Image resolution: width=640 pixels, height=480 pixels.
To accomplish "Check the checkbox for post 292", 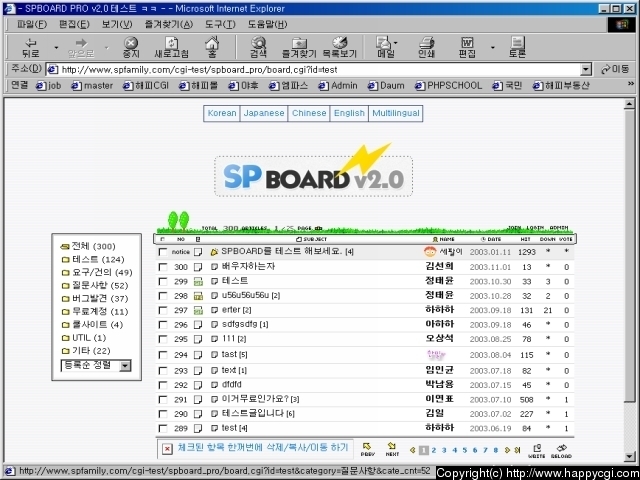I will coord(163,385).
